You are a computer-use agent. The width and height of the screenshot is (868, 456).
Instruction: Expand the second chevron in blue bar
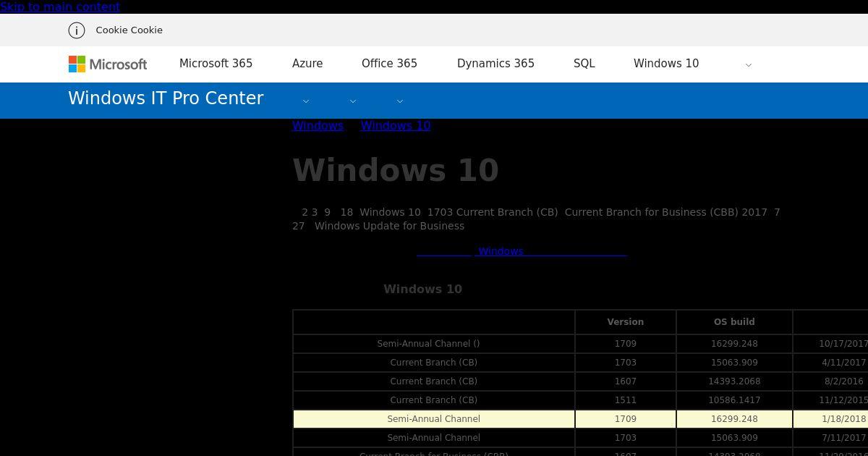pos(353,101)
